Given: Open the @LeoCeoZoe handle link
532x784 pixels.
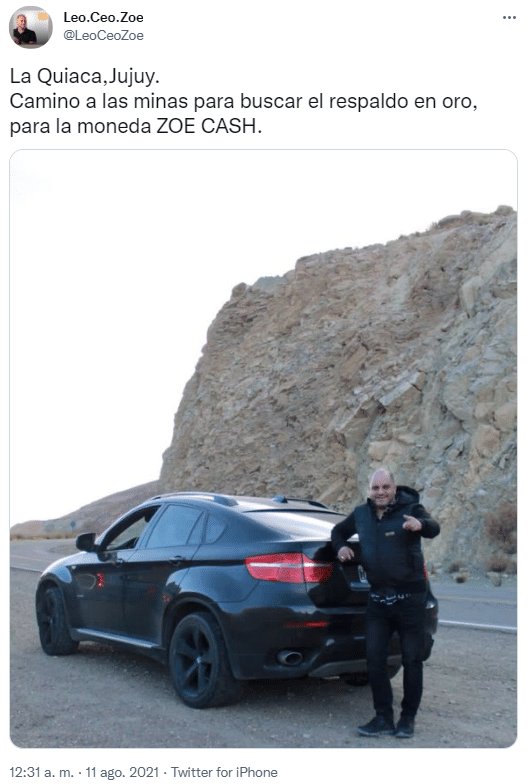Looking at the screenshot, I should [x=103, y=36].
